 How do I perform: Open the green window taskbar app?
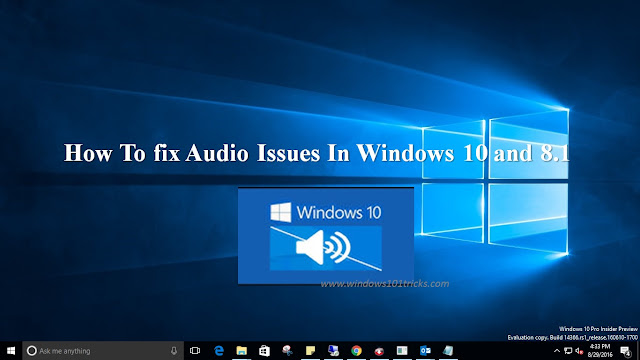click(402, 351)
